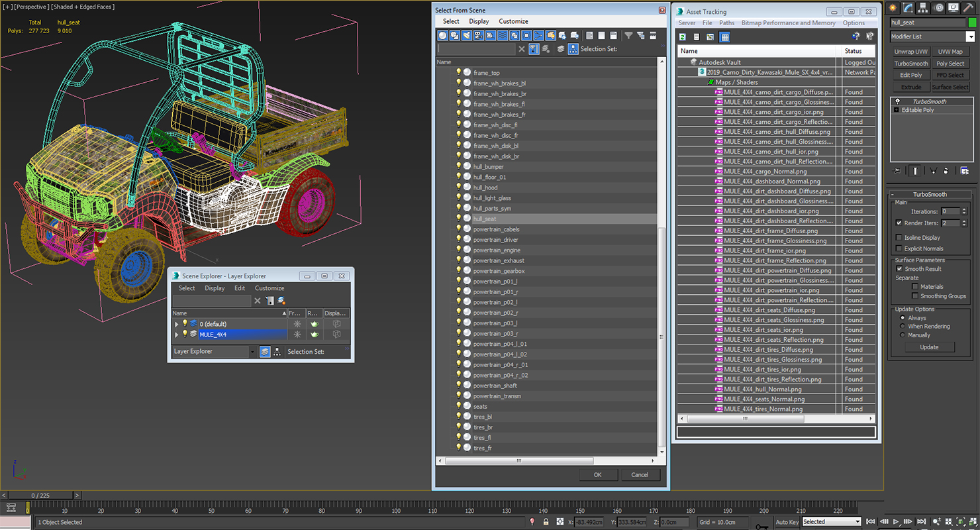
Task: Check Separate by Materials checkbox
Action: [915, 287]
